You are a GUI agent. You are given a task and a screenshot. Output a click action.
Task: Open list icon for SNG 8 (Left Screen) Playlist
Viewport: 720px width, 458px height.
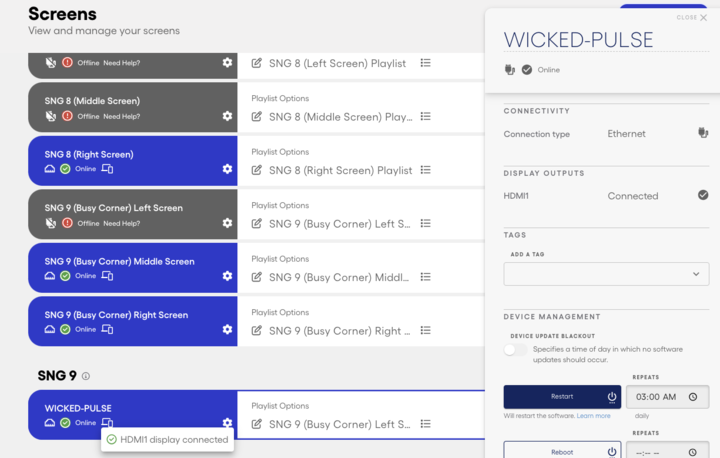point(426,63)
